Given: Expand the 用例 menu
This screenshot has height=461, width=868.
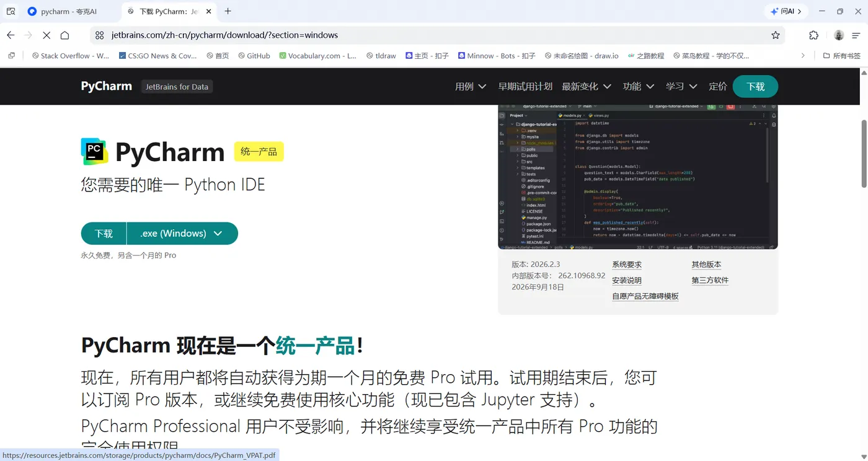Looking at the screenshot, I should pyautogui.click(x=471, y=87).
